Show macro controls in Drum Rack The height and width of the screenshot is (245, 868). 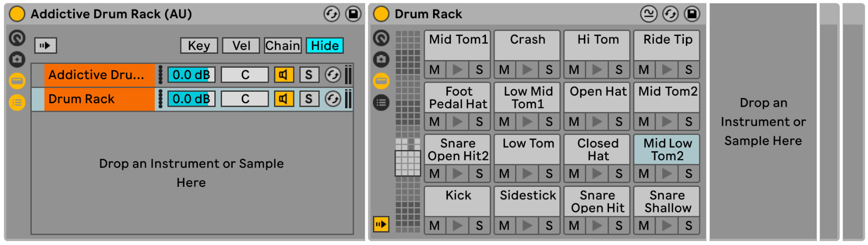click(381, 37)
